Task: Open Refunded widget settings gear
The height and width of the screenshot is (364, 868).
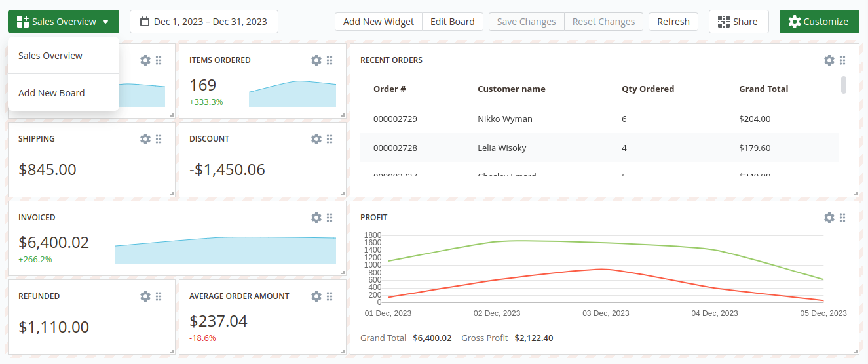Action: [x=145, y=296]
